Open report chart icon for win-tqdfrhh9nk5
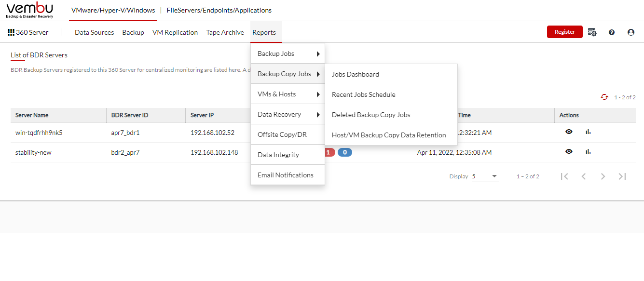Image resolution: width=644 pixels, height=281 pixels. coord(588,132)
